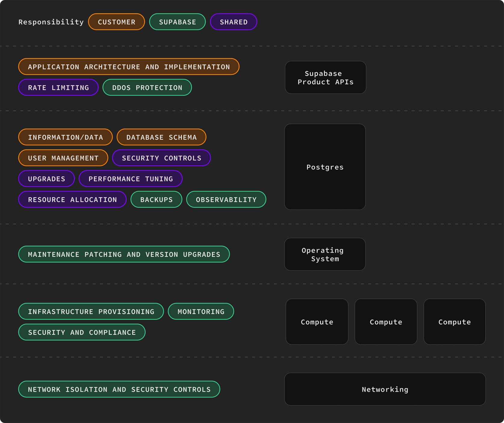Click the SHARED legend pill
This screenshot has width=504, height=423.
tap(233, 22)
